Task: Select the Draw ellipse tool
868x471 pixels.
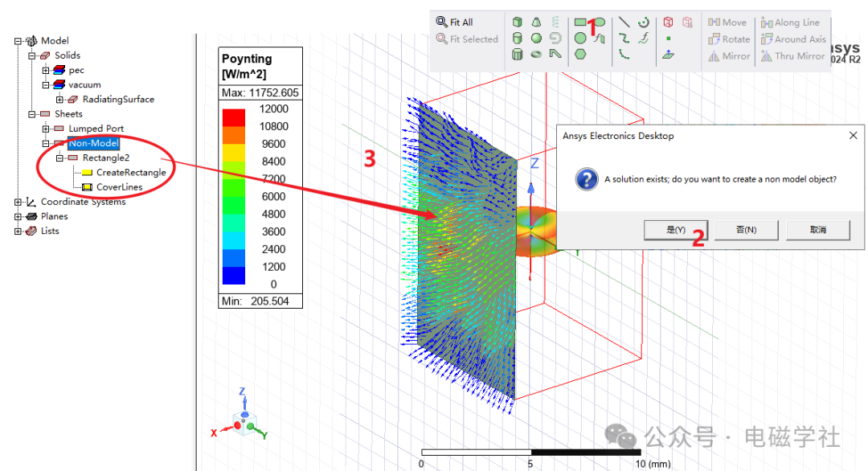Action: (x=600, y=23)
